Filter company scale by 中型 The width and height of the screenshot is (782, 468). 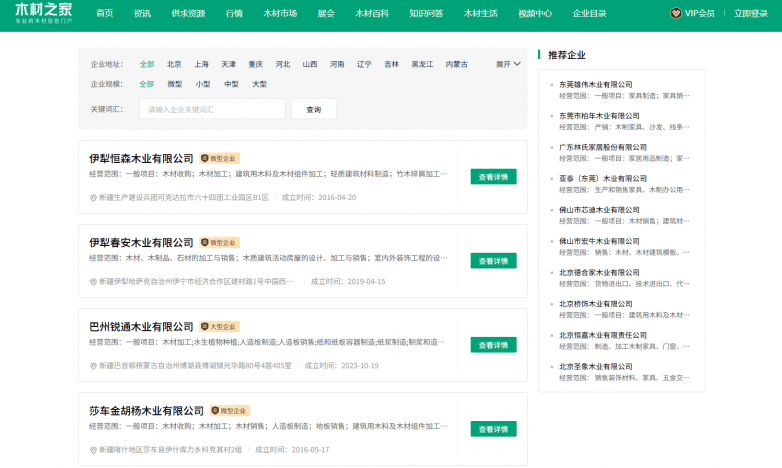[231, 84]
